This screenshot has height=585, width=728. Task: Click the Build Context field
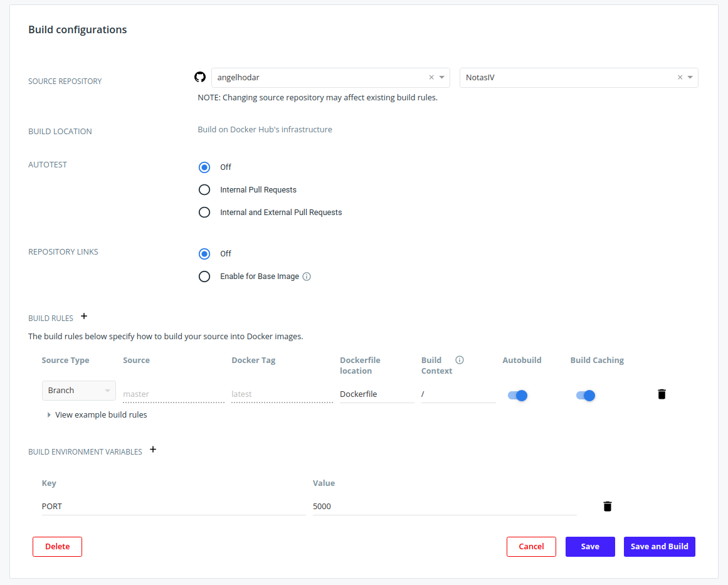pyautogui.click(x=458, y=394)
